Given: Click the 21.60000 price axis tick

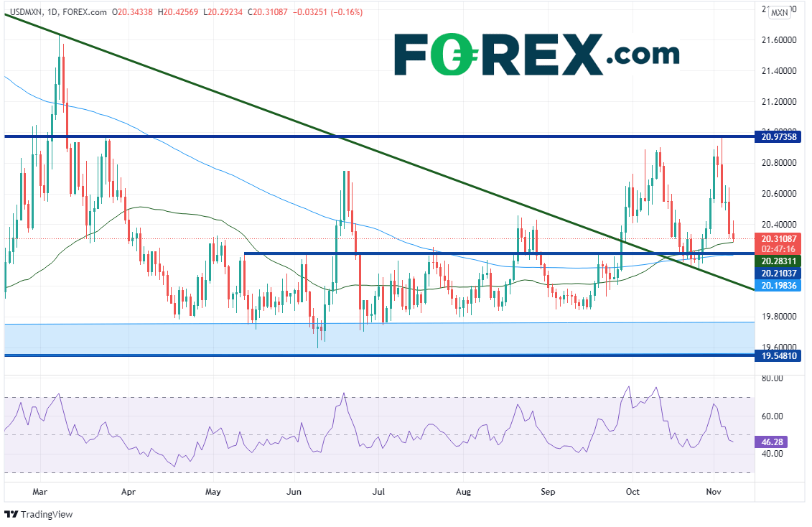Looking at the screenshot, I should [x=779, y=40].
